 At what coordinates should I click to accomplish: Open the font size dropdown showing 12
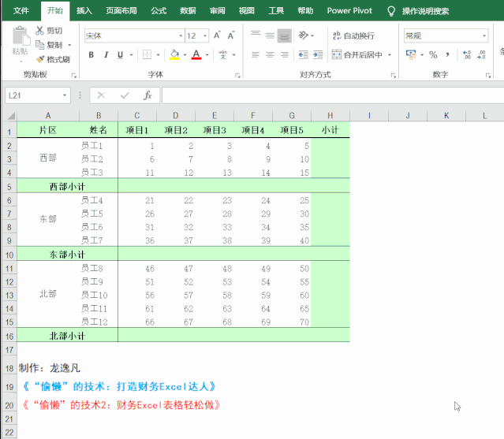click(x=205, y=35)
